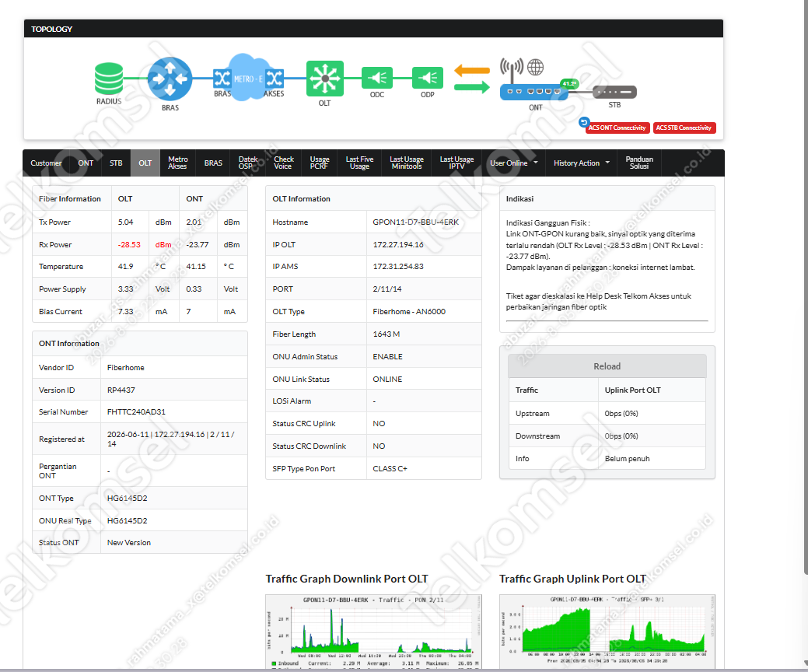Image resolution: width=808 pixels, height=672 pixels.
Task: Select the ODC splitter icon
Action: pyautogui.click(x=377, y=79)
